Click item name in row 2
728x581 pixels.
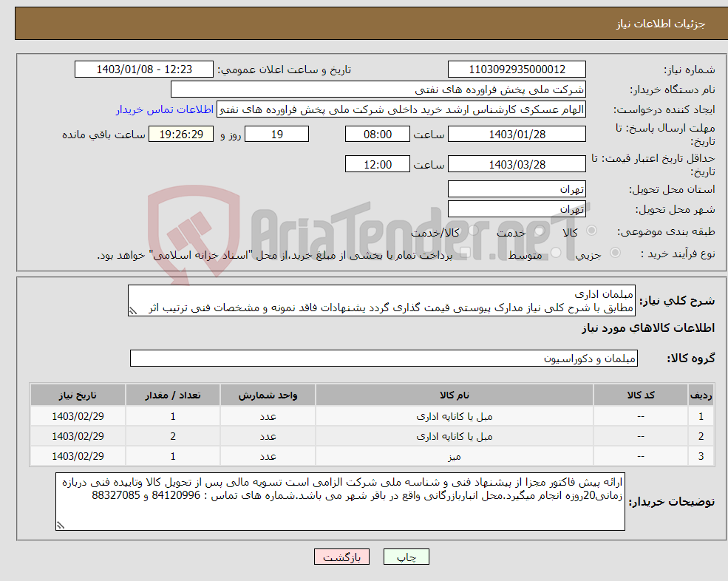454,436
